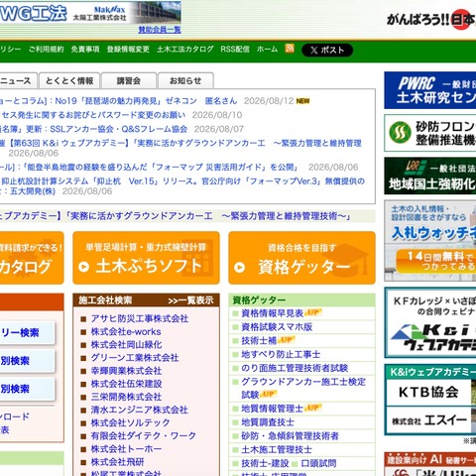Open 株式会社飛研 company link
Viewport: 476px width, 476px height.
pos(117,462)
